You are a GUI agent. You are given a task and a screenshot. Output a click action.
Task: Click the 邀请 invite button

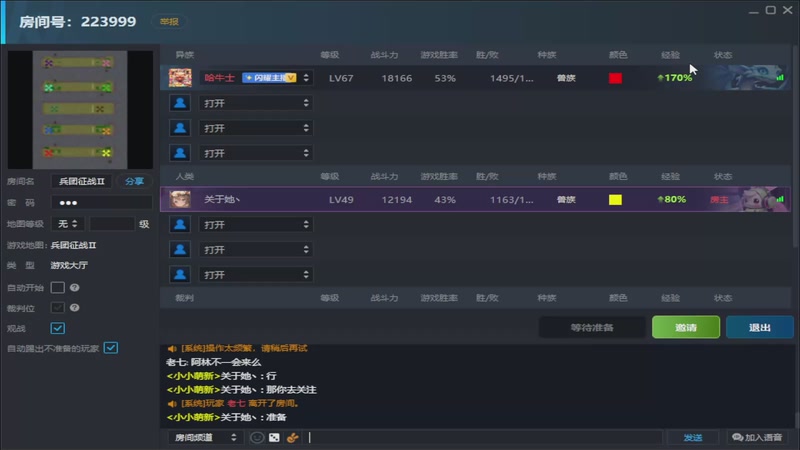tap(686, 328)
